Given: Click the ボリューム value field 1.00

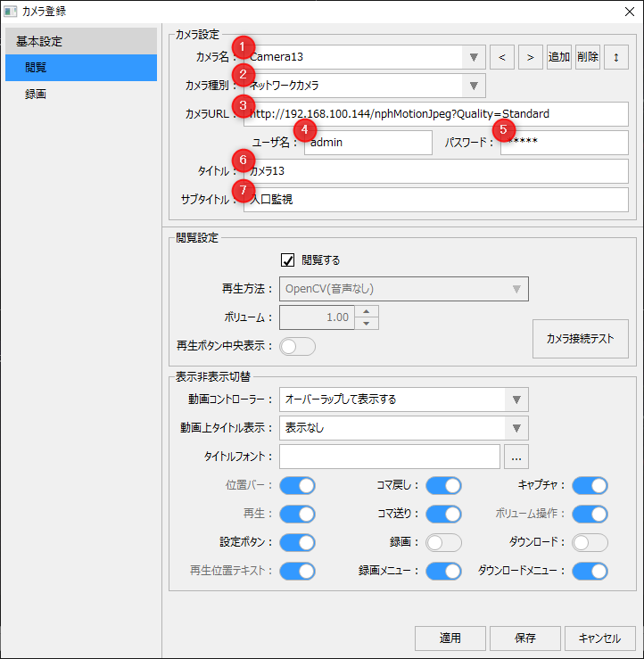Looking at the screenshot, I should (317, 317).
